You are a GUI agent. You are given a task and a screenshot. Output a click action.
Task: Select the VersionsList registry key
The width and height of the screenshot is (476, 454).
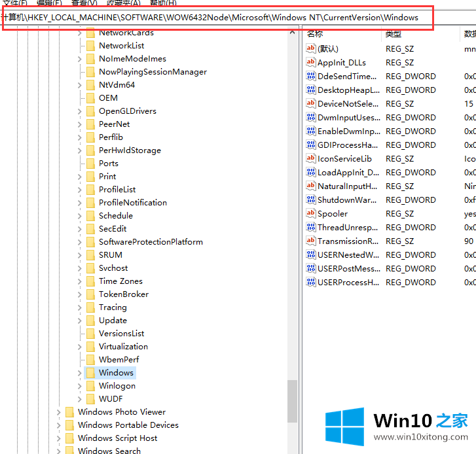(x=121, y=333)
